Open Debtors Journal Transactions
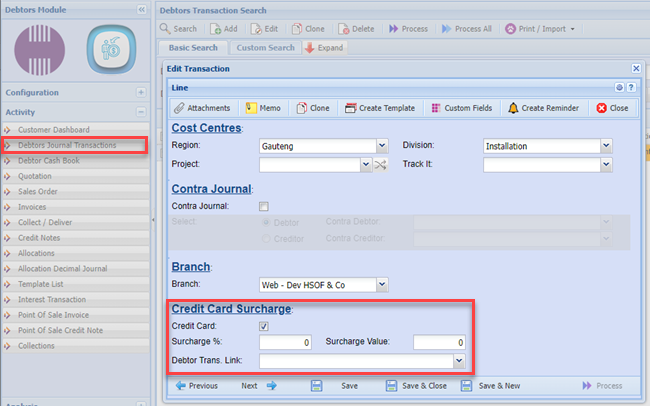The width and height of the screenshot is (650, 406). [75, 145]
